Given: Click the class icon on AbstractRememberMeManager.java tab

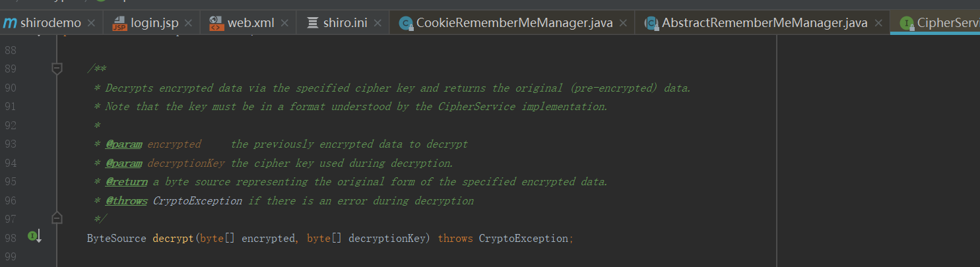Looking at the screenshot, I should tap(651, 24).
